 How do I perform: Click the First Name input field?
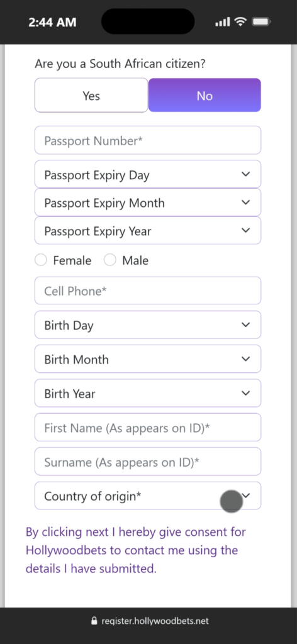pos(148,428)
